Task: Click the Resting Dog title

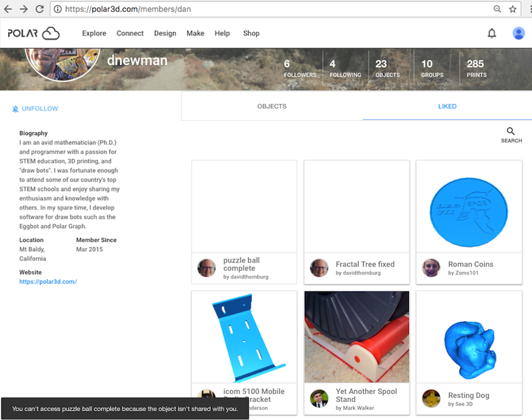Action: click(469, 395)
